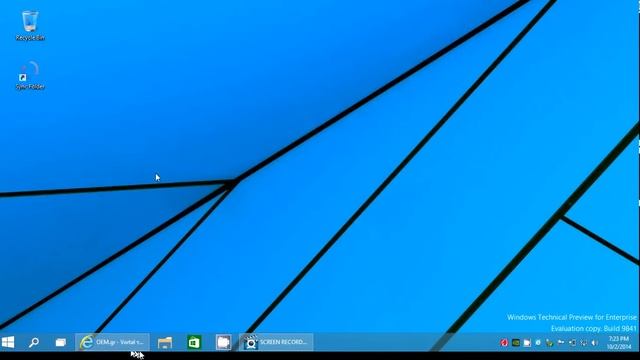Image resolution: width=640 pixels, height=360 pixels.
Task: Select the Recycle Bin desktop icon
Action: click(30, 26)
